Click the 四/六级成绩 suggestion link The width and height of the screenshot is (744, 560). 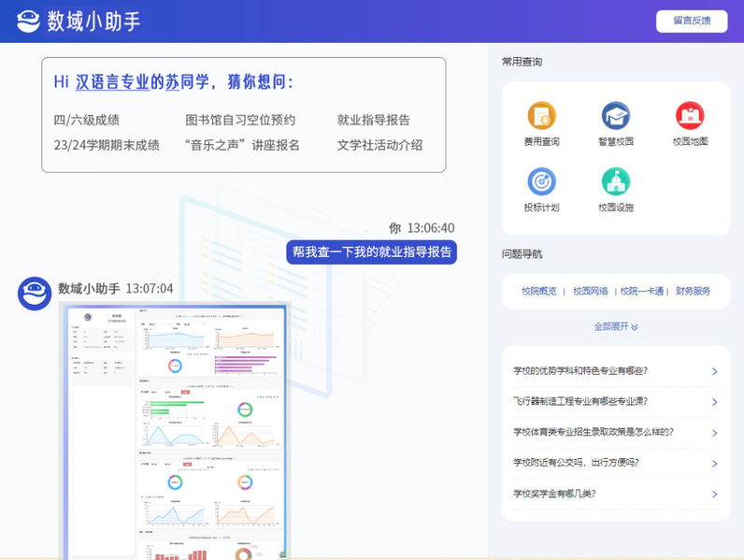pos(87,120)
